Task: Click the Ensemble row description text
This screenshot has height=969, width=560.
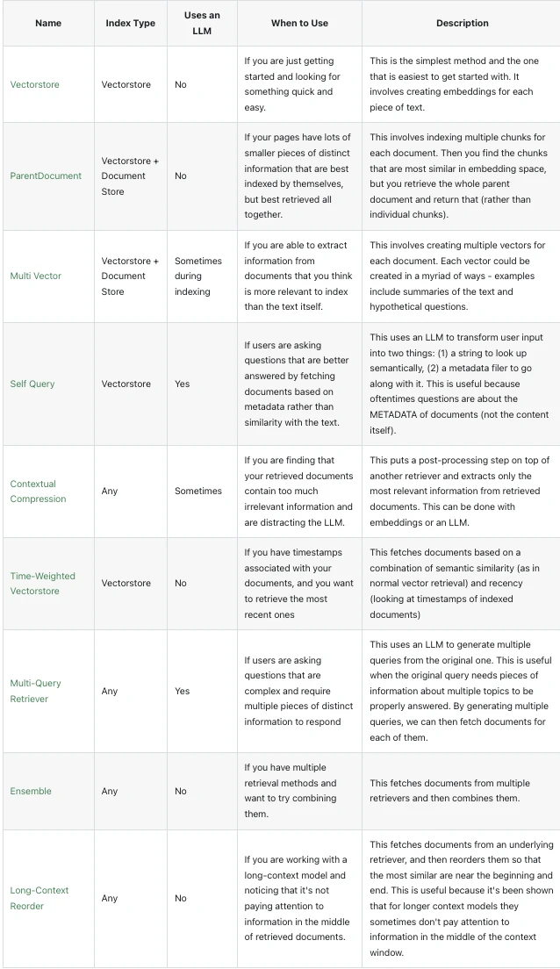Action: pyautogui.click(x=450, y=791)
